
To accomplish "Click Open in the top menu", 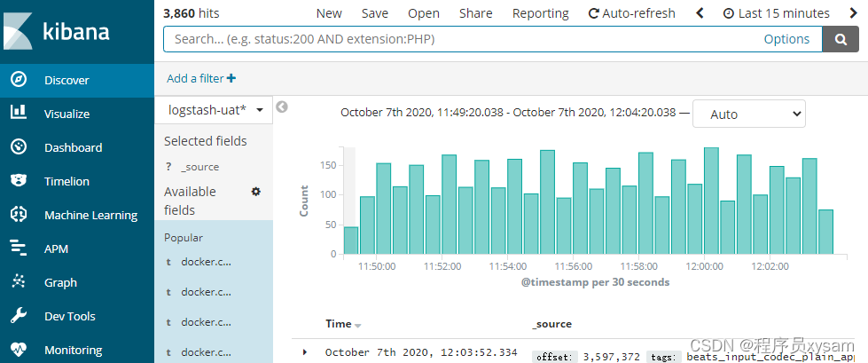I will tap(424, 13).
